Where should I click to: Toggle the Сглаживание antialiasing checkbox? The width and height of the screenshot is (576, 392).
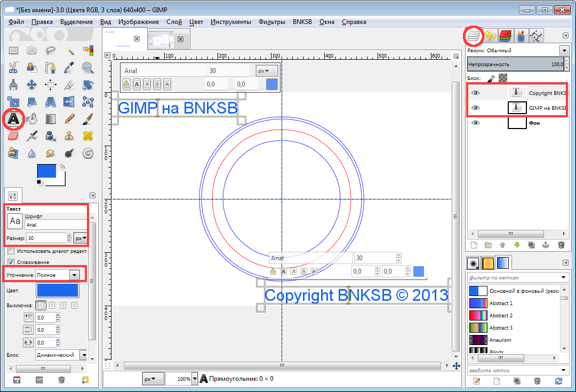[x=11, y=262]
